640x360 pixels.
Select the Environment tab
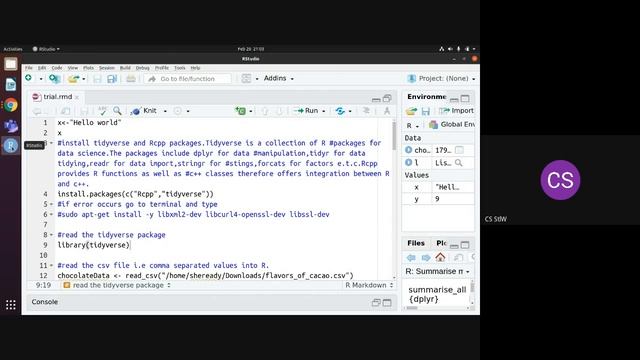[x=427, y=97]
